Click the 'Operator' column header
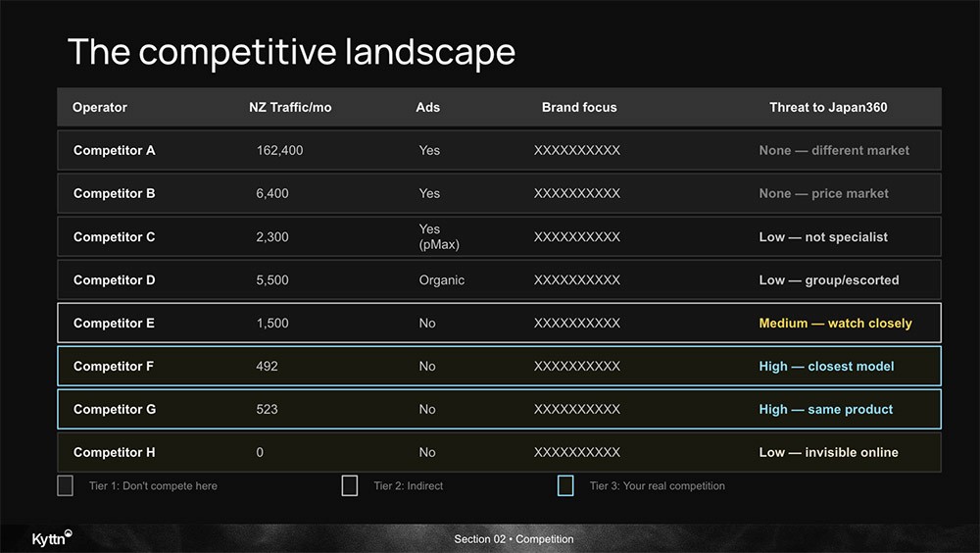The width and height of the screenshot is (980, 553). (99, 107)
